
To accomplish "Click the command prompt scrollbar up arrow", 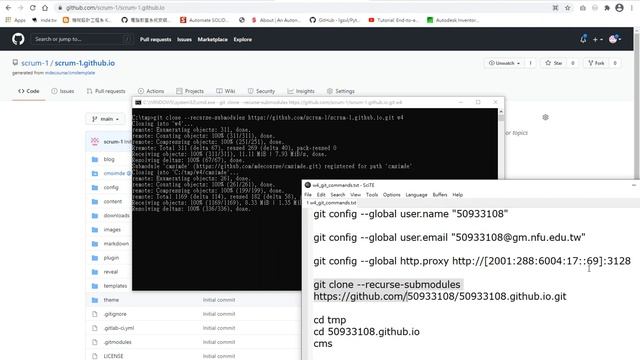I will (x=501, y=111).
